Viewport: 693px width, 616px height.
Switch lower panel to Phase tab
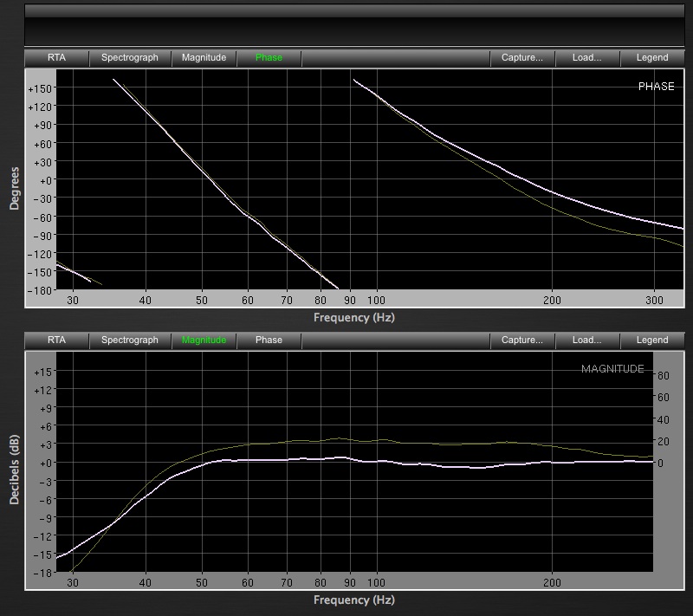269,340
